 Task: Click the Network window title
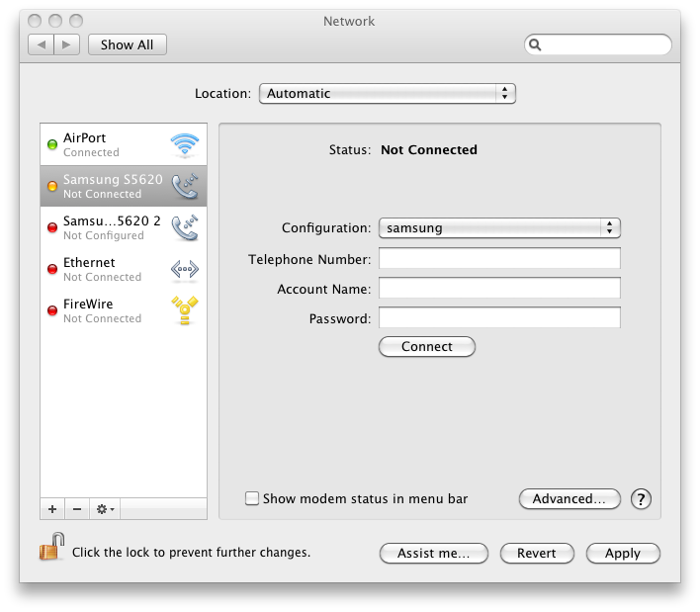349,21
